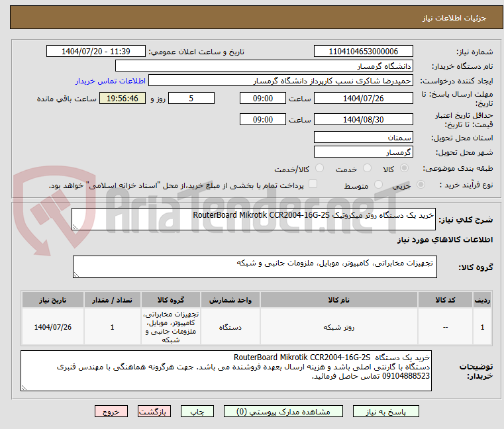Viewport: 504px width, 429px height.
Task: Click the 'تعداد / مقدار' column header
Action: coord(112,300)
